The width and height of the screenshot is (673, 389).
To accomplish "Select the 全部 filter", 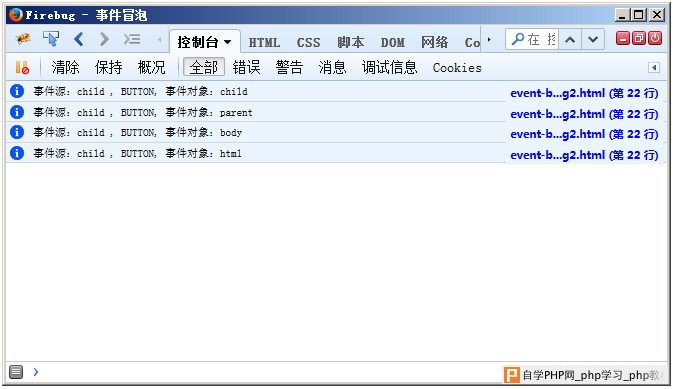I will click(204, 67).
